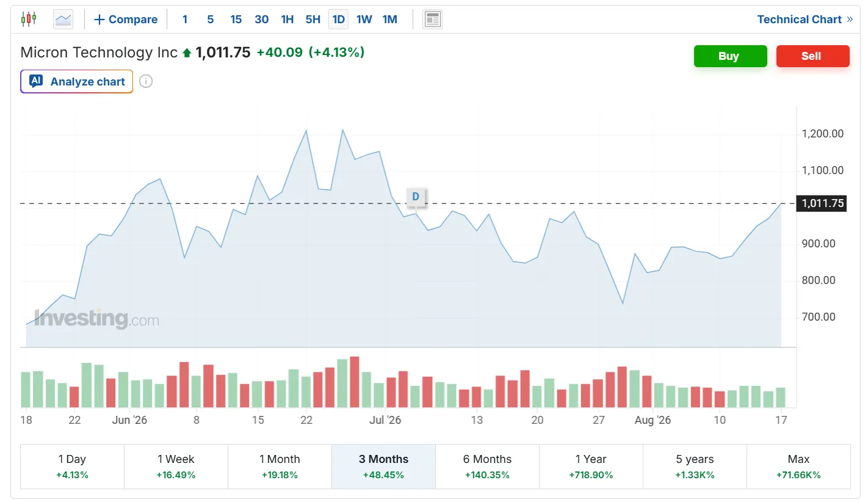Viewport: 868px width, 502px height.
Task: Select the 30 minute interval
Action: (262, 20)
